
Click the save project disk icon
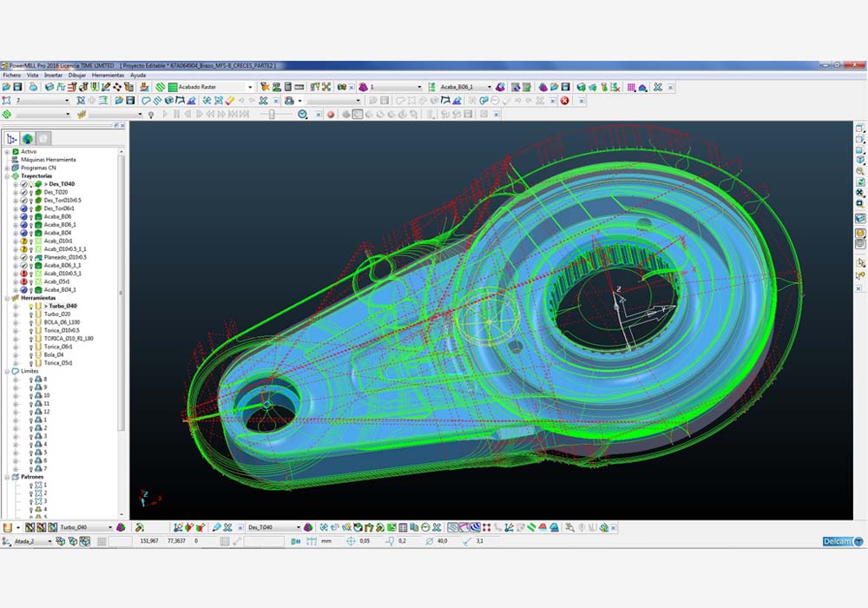[18, 88]
